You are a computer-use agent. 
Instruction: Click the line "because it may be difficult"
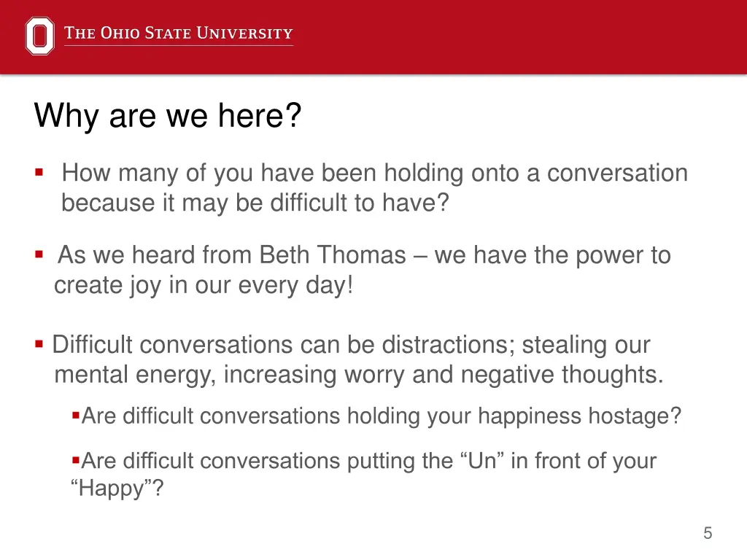click(x=255, y=203)
